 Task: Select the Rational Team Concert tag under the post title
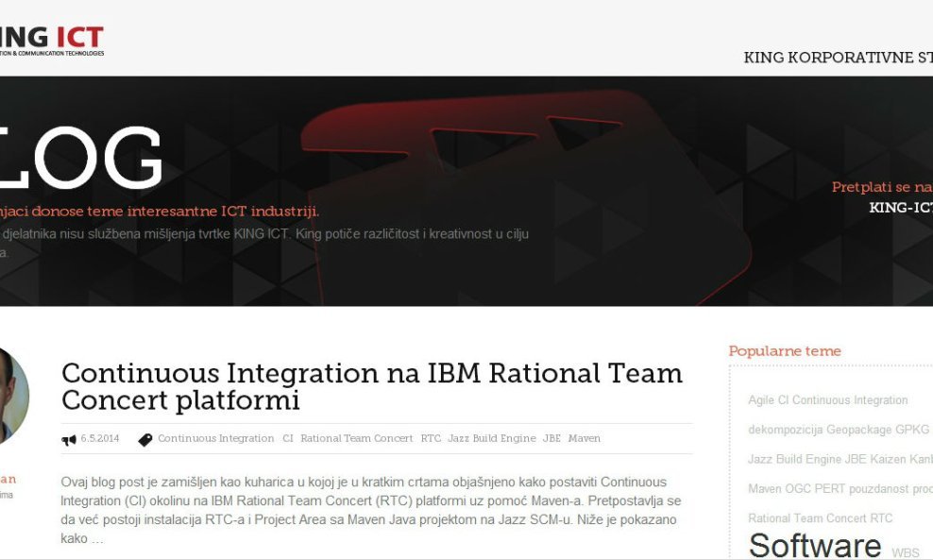[356, 438]
